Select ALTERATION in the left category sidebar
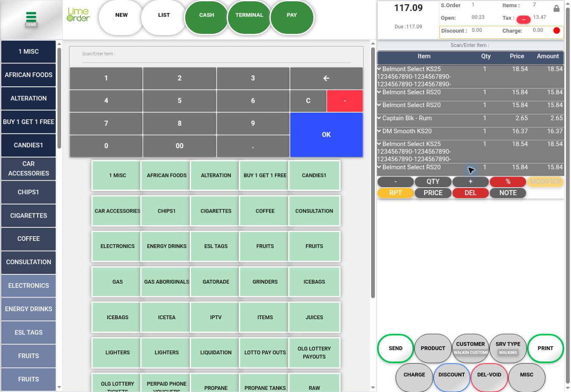This screenshot has width=571, height=392. [28, 98]
